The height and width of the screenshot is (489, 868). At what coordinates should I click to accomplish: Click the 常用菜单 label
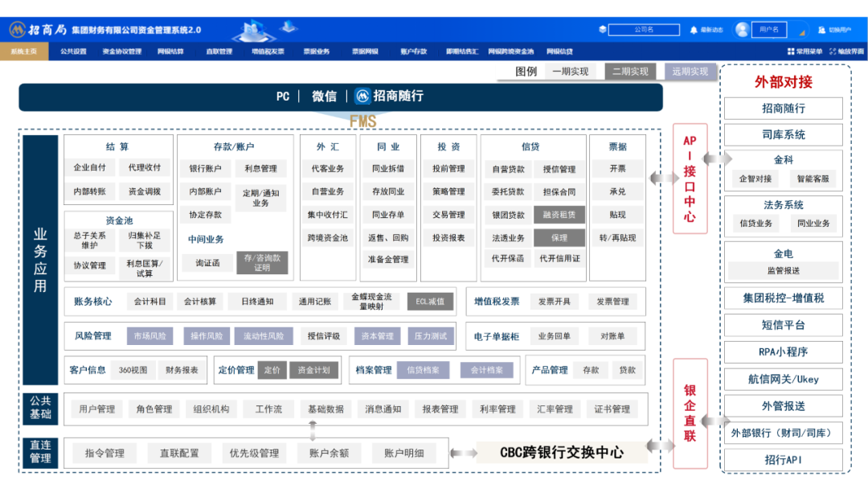pos(809,51)
